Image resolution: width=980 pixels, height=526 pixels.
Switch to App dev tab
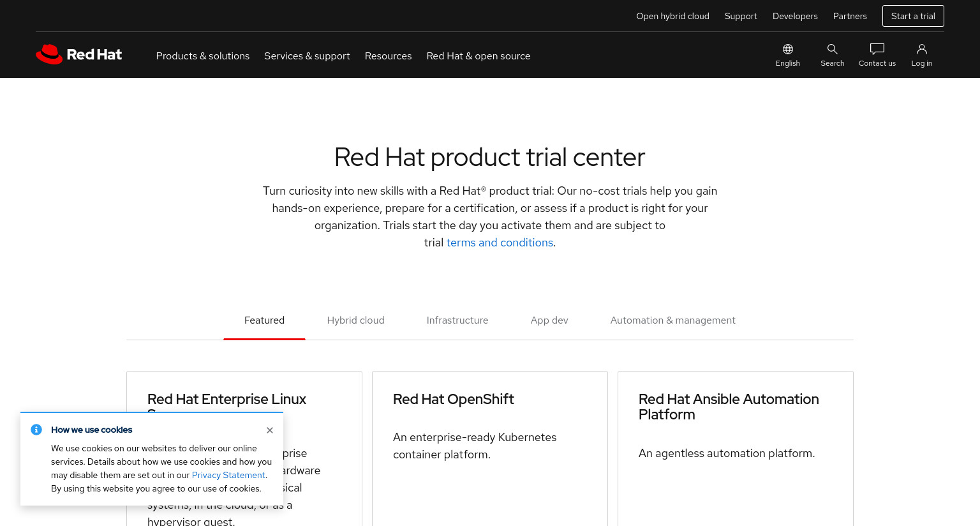(549, 320)
